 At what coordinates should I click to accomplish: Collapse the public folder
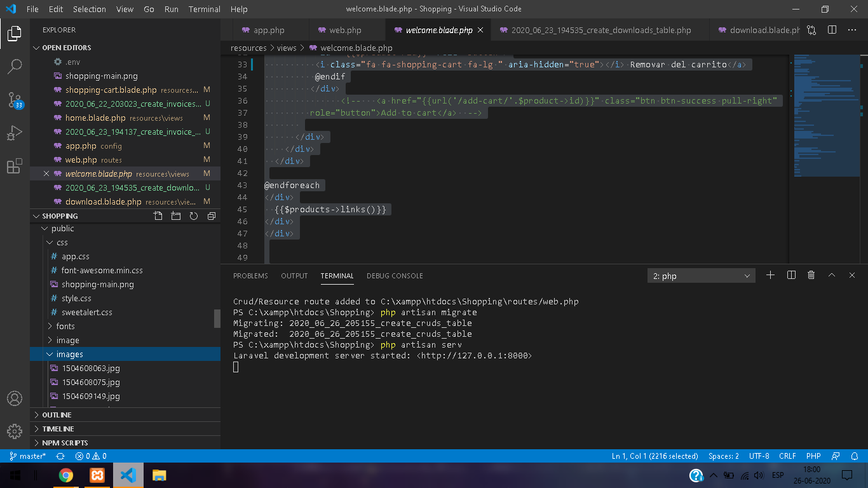tap(125, 229)
